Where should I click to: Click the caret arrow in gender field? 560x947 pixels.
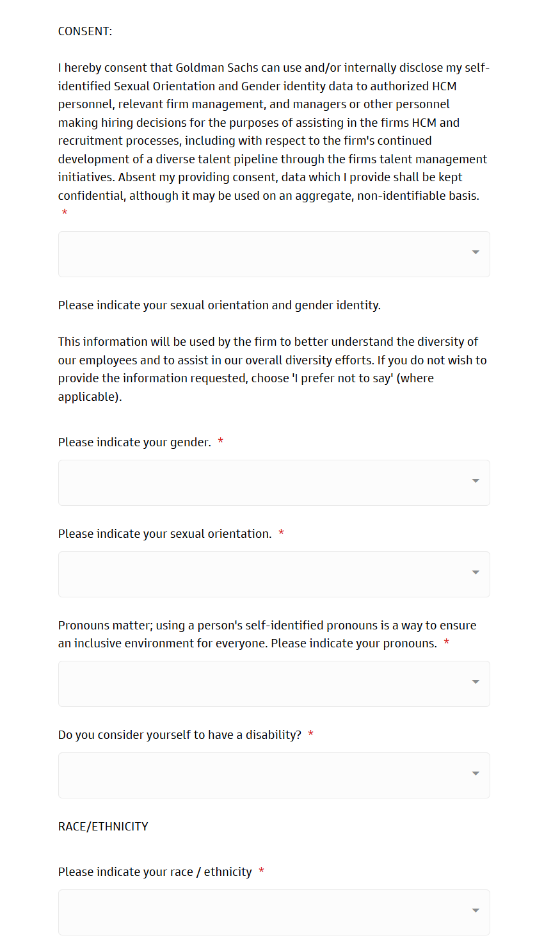coord(476,481)
